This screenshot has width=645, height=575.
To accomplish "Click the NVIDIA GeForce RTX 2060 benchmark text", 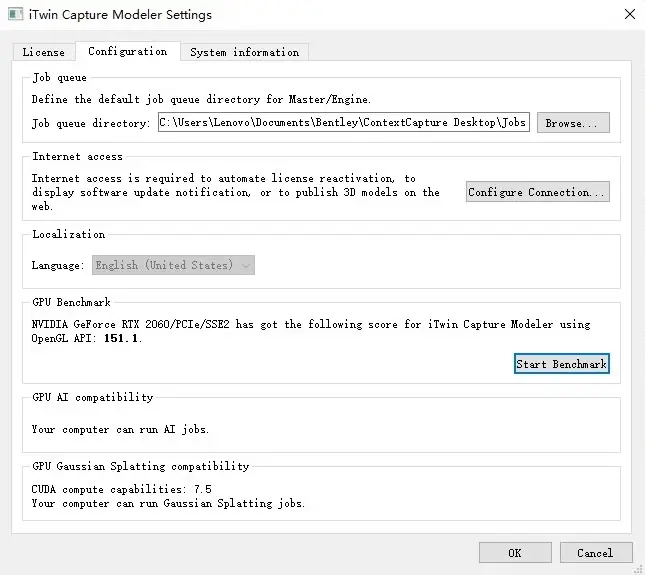I will point(311,331).
